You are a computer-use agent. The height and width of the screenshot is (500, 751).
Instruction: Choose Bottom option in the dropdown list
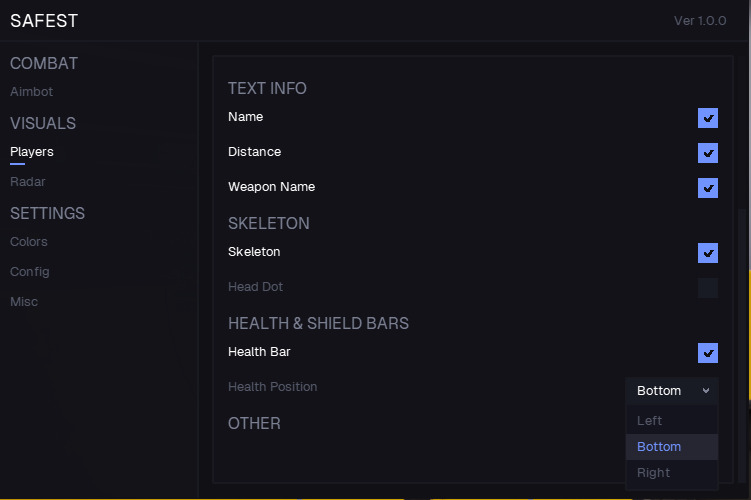pyautogui.click(x=659, y=447)
